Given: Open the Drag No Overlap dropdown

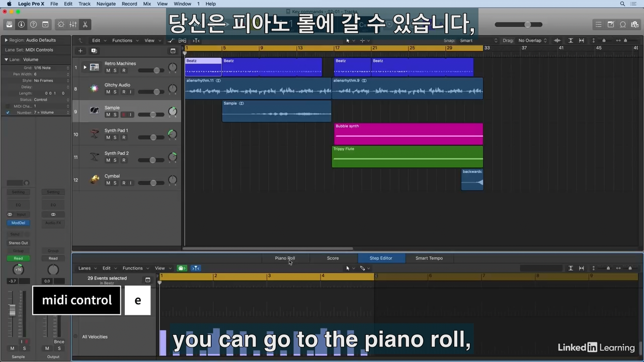Looking at the screenshot, I should coord(532,40).
